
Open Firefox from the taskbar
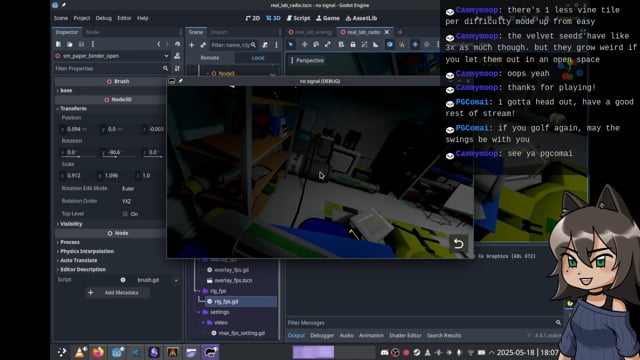pos(98,352)
